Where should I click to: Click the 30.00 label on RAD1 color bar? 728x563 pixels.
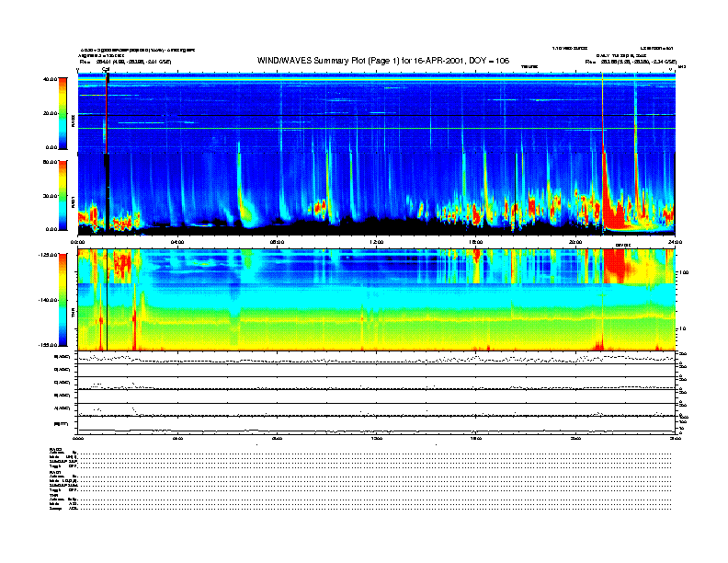[50, 196]
